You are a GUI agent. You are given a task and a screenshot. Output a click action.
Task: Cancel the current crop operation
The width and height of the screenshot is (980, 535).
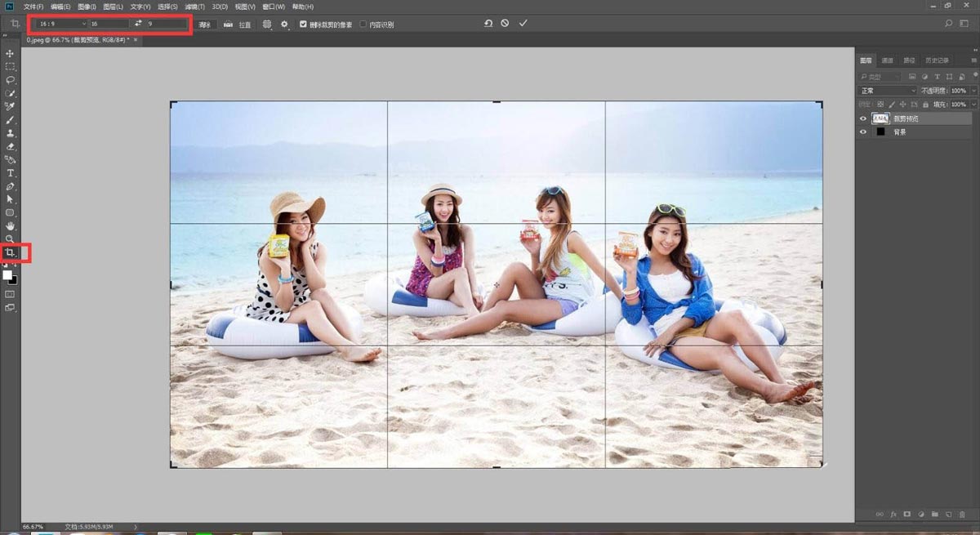point(505,23)
